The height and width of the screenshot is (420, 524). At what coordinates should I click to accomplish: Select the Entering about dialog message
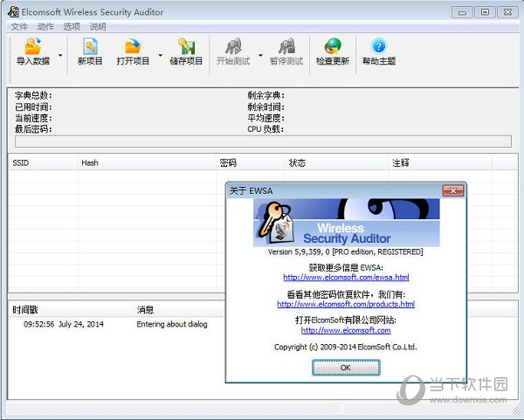click(172, 324)
